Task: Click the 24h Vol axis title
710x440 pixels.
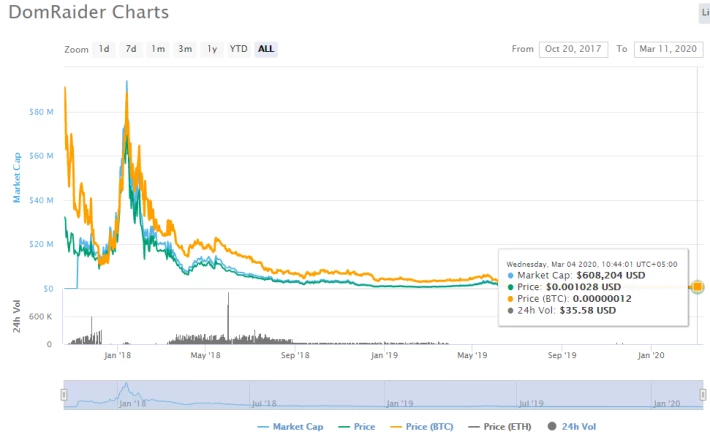Action: point(17,316)
